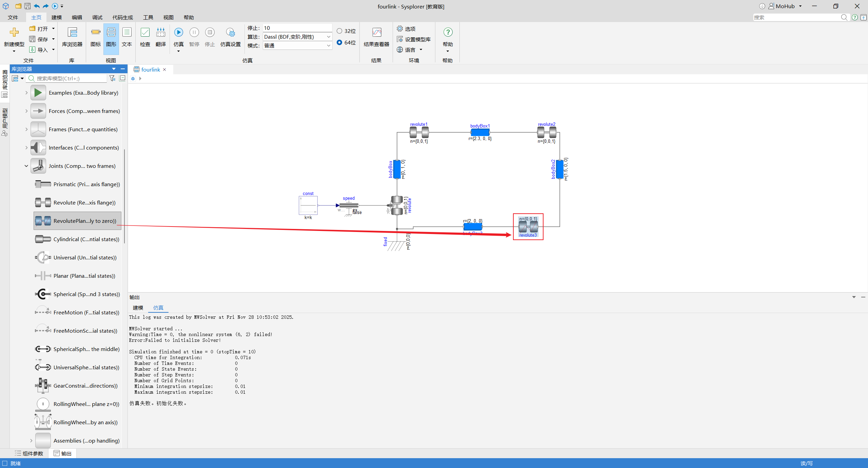The height and width of the screenshot is (468, 868).
Task: Open the 建模 ribbon tab
Action: click(x=57, y=17)
